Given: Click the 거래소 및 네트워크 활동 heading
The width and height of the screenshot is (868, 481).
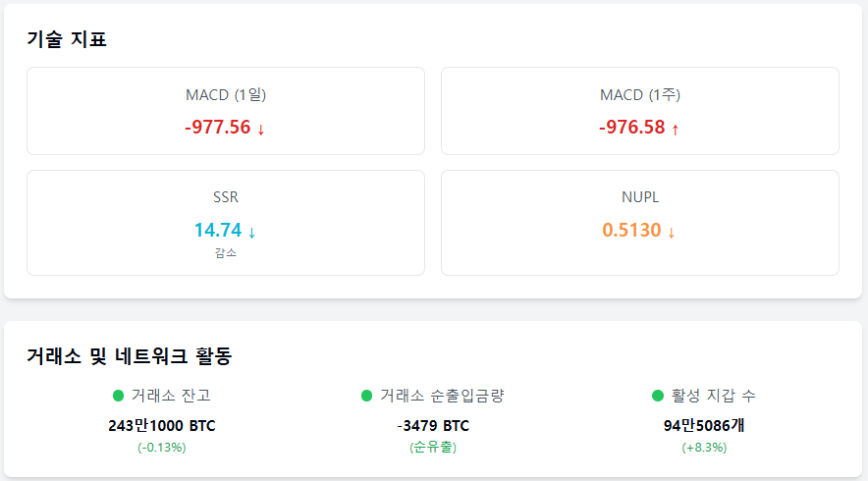Looking at the screenshot, I should [x=129, y=356].
